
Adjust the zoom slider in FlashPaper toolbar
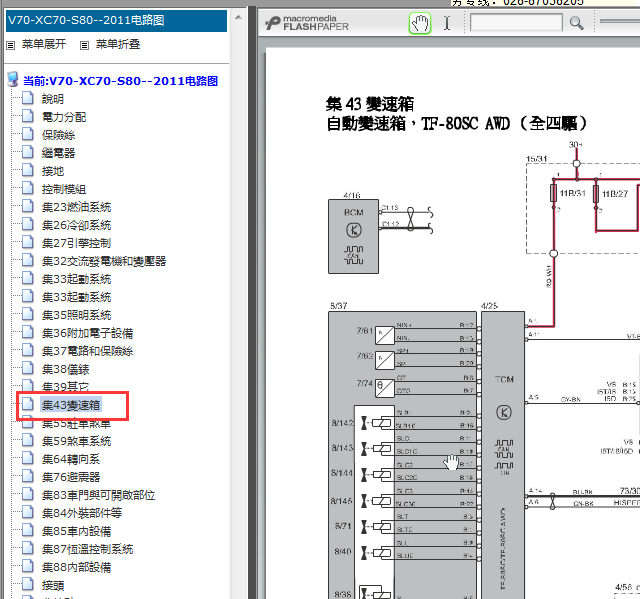point(620,21)
